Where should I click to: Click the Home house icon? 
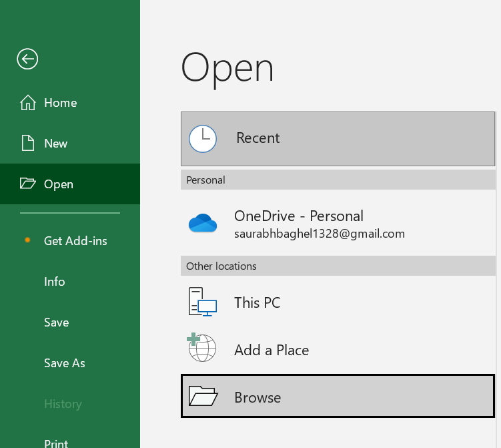click(x=27, y=103)
